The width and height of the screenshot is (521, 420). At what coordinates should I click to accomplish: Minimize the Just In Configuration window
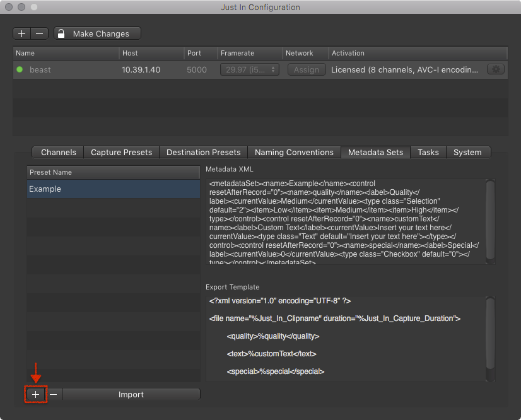[x=21, y=7]
